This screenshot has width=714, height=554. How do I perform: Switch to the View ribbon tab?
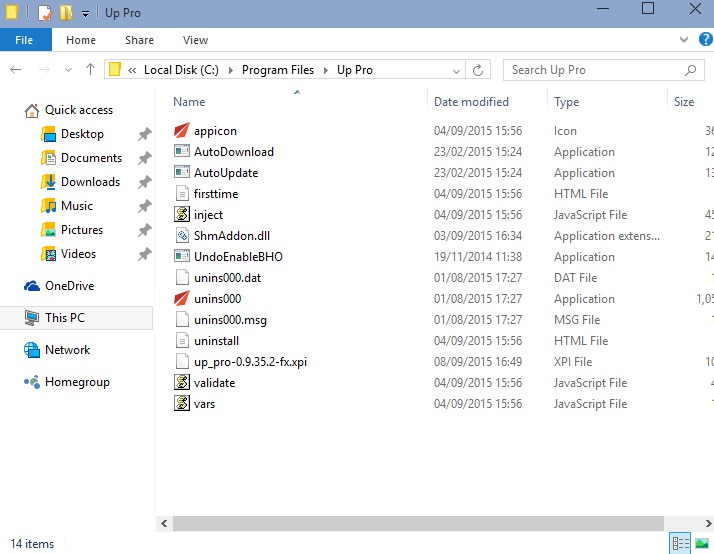pos(195,40)
